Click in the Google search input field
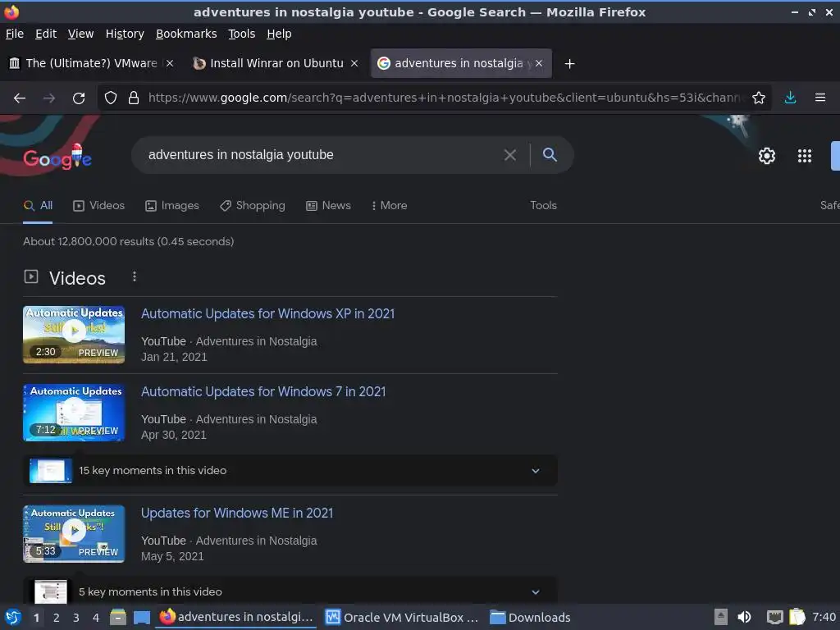Image resolution: width=840 pixels, height=630 pixels. click(x=322, y=155)
